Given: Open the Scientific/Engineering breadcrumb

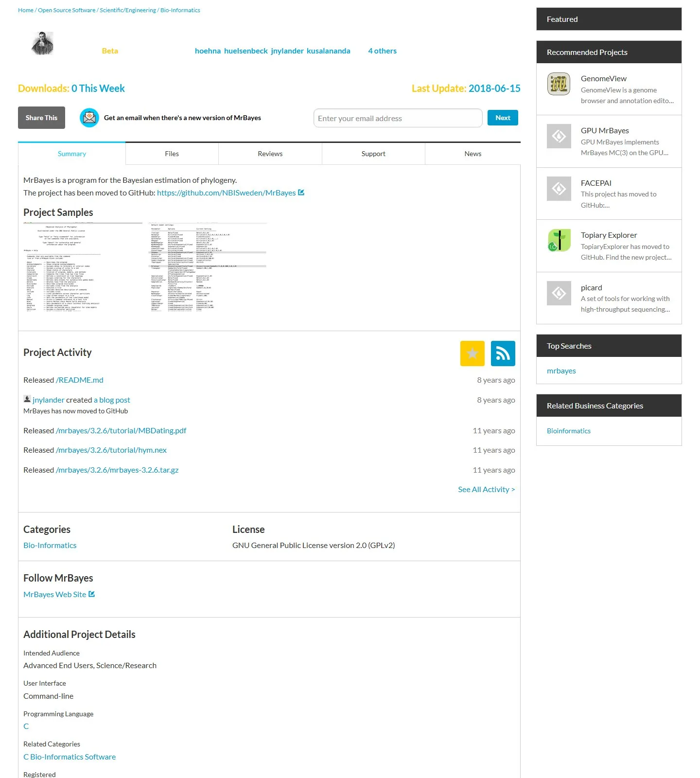Looking at the screenshot, I should click(x=128, y=10).
